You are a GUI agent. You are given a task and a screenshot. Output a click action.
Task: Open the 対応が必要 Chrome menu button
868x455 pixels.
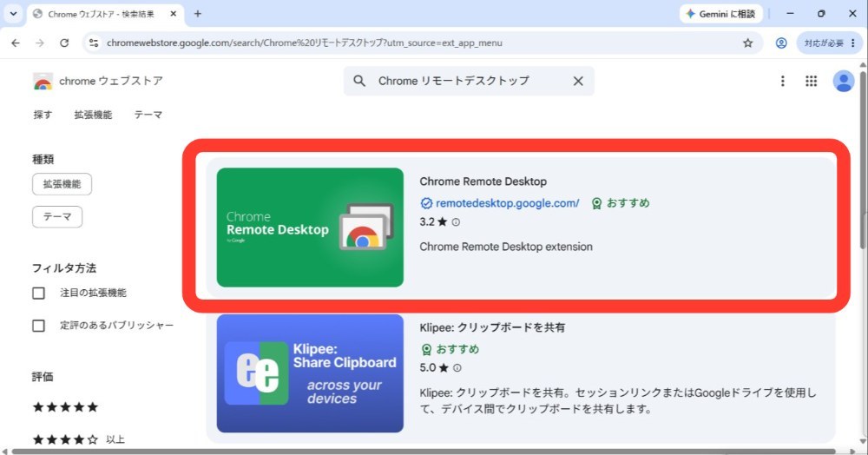(x=829, y=43)
